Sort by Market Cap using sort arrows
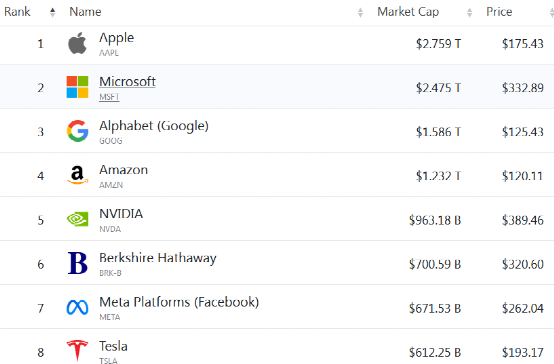Screen dimensions: 554x364 click(x=469, y=13)
